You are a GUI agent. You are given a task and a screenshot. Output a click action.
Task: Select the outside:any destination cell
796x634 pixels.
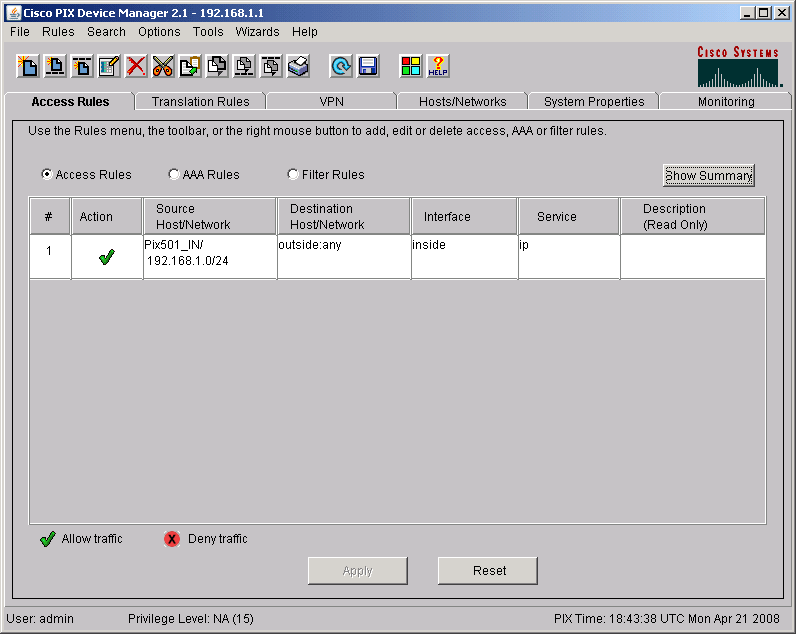344,256
